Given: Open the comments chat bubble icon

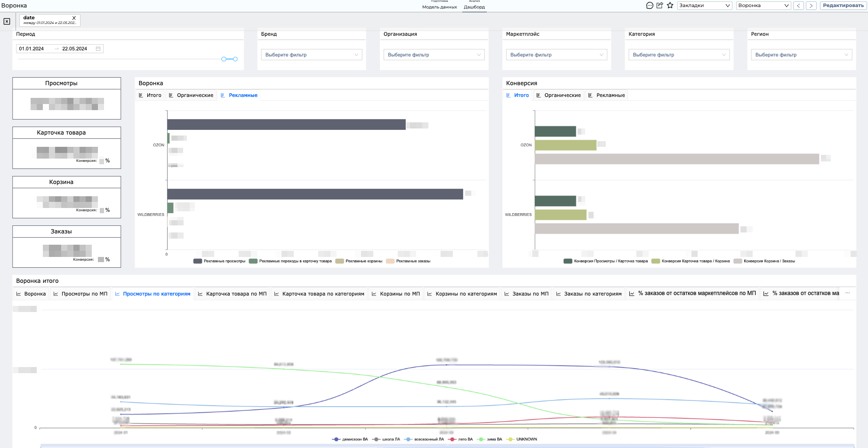Looking at the screenshot, I should click(650, 6).
